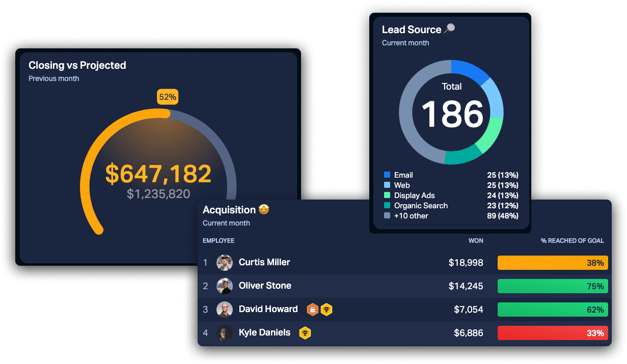
Task: Select the EMPLOYEE column header
Action: pos(219,240)
